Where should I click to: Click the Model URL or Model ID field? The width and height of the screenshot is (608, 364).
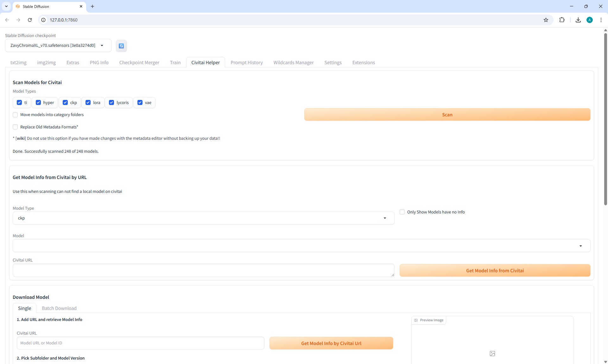140,343
